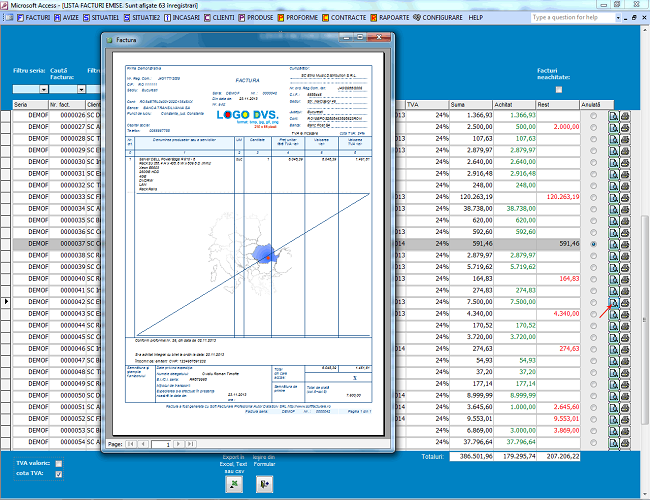Open the INCASARI menu
650x500 pixels.
click(182, 17)
